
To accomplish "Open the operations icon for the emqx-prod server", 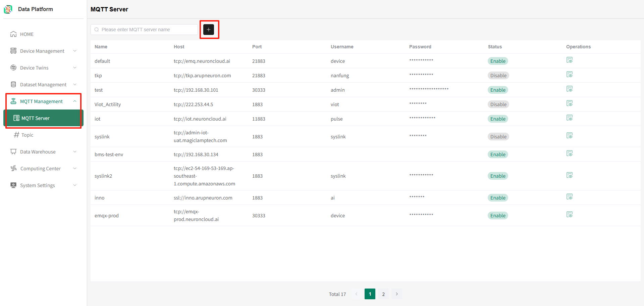I will point(569,215).
